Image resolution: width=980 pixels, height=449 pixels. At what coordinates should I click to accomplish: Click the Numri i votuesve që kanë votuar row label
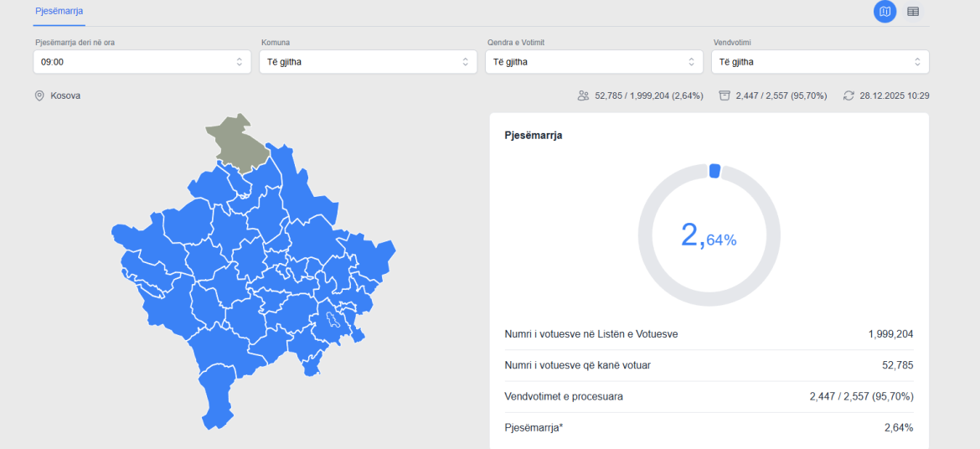click(577, 365)
